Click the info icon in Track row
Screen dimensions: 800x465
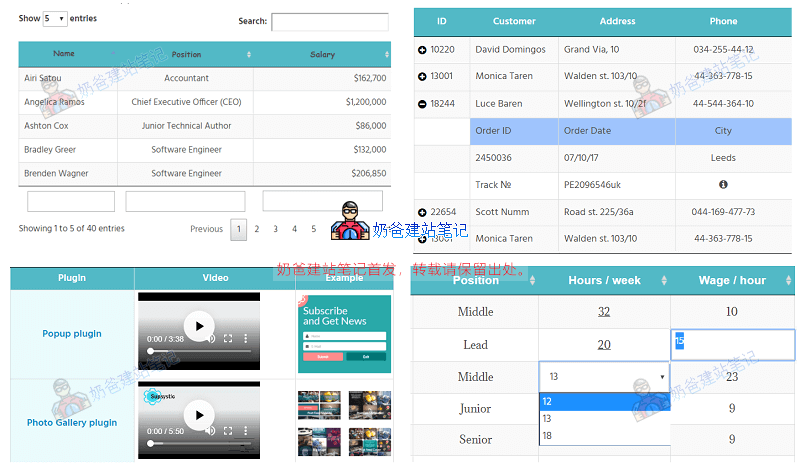[723, 185]
